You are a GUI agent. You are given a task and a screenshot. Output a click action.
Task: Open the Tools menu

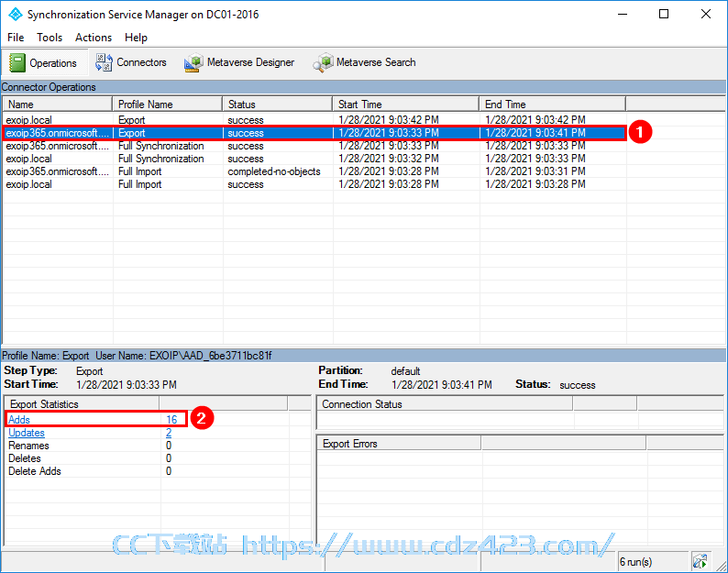50,38
